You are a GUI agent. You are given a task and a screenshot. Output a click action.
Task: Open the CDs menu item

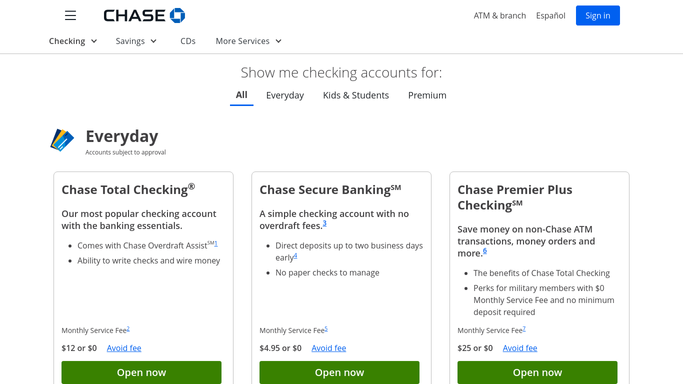[x=188, y=41]
